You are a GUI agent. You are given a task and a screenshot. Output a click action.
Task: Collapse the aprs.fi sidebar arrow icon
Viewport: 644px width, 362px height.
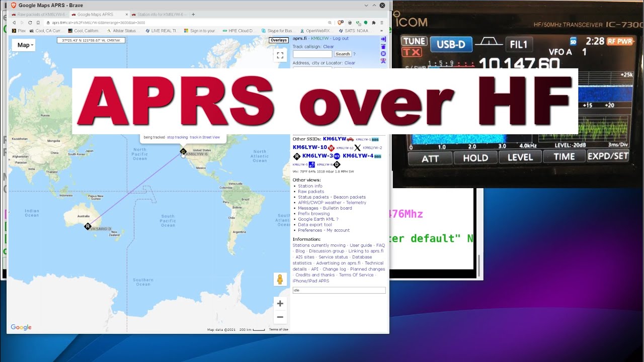tap(383, 39)
